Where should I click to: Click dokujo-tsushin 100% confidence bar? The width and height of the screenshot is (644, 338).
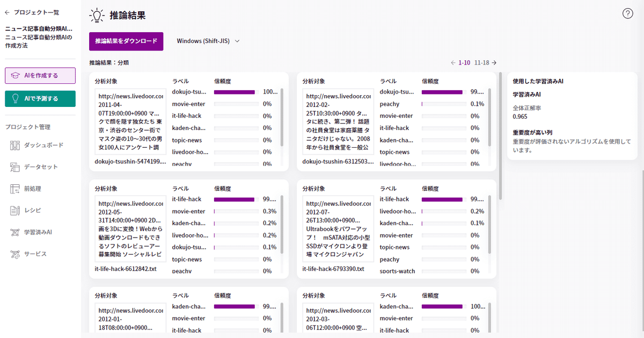(235, 92)
